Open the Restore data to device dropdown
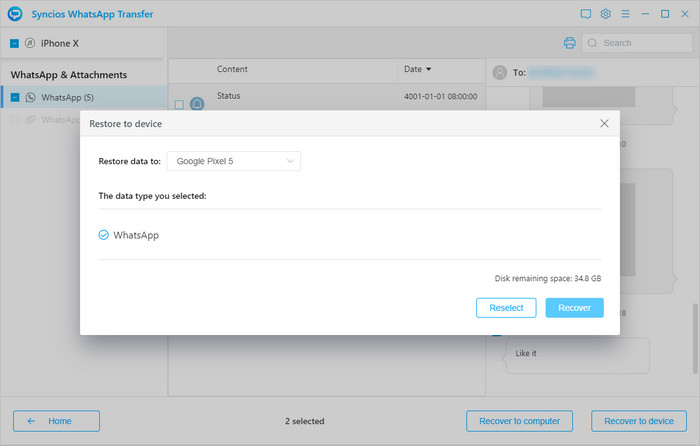The height and width of the screenshot is (446, 700). [x=233, y=161]
